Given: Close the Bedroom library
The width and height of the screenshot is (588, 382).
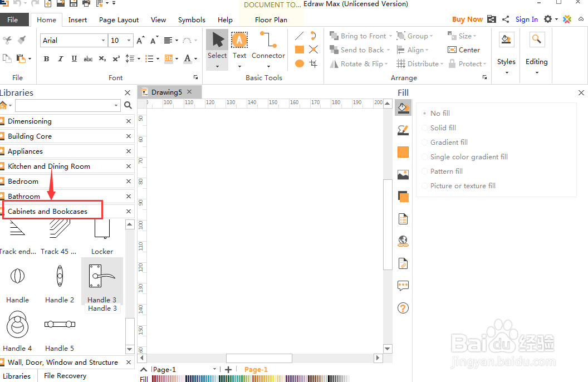Looking at the screenshot, I should pyautogui.click(x=129, y=182).
